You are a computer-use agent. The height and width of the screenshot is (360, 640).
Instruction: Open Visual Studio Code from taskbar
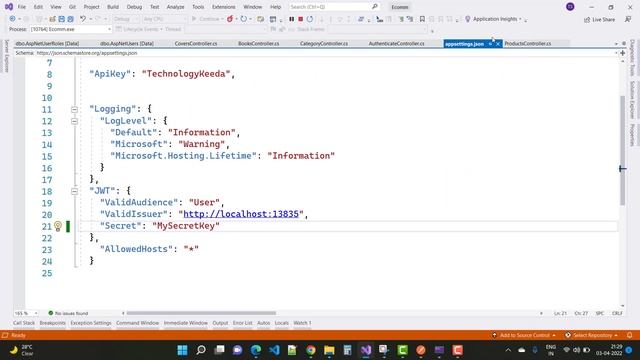click(274, 350)
